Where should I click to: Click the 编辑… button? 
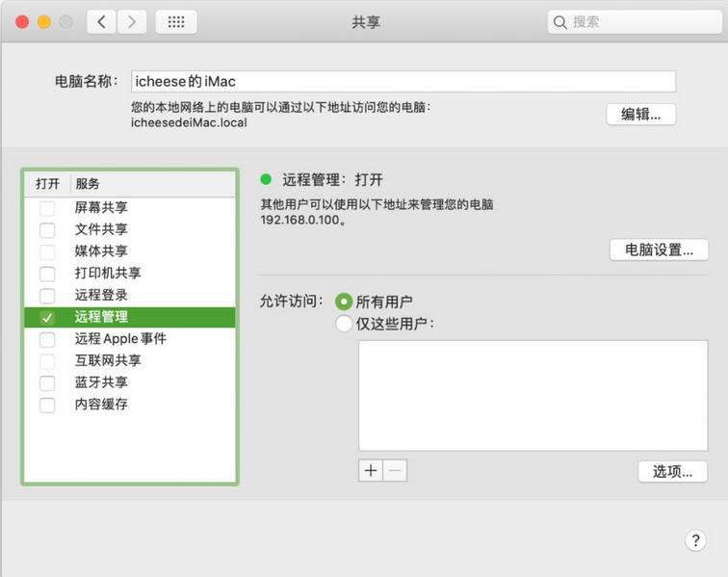[640, 115]
